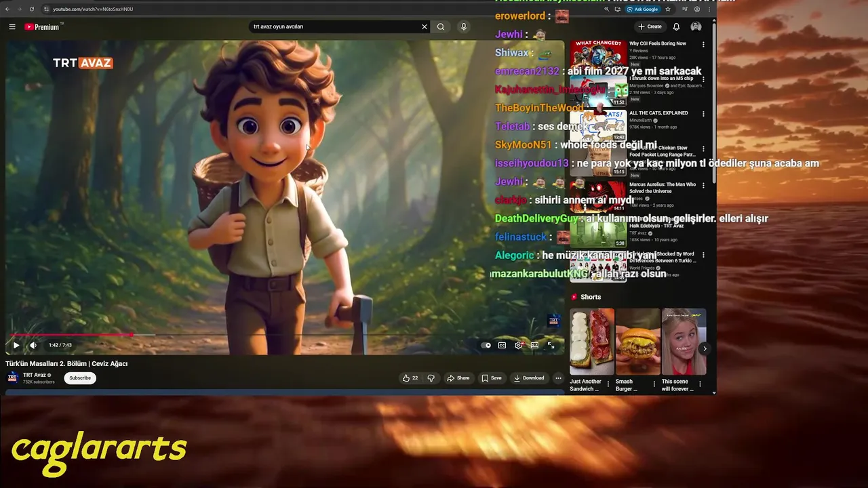
Task: Open options for the 'Smash Burger' short
Action: click(x=654, y=384)
